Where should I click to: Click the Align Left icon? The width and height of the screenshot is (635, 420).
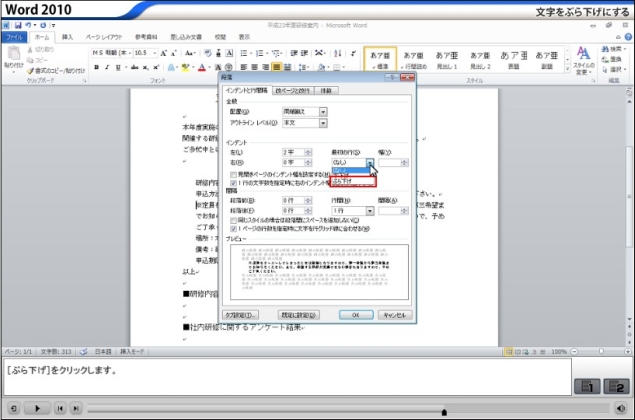pyautogui.click(x=244, y=67)
